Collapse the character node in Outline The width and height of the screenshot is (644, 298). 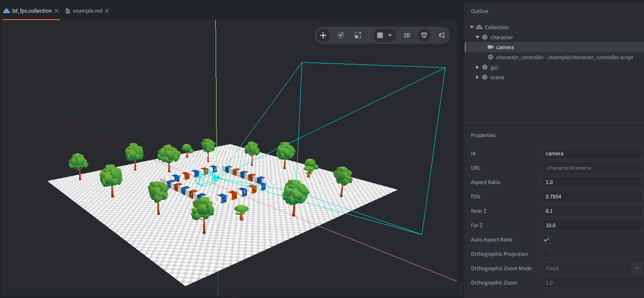[477, 37]
